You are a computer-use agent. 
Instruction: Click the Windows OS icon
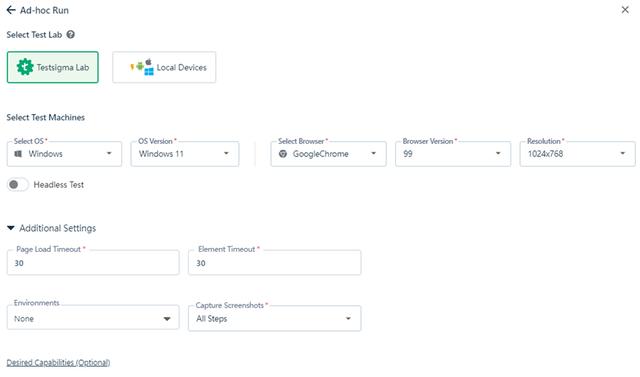tap(18, 154)
